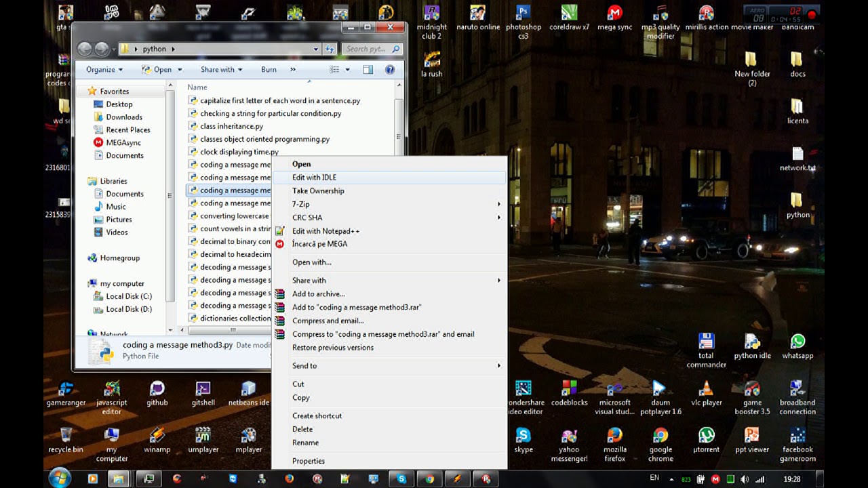The width and height of the screenshot is (868, 488).
Task: Choose Edit with IDLE from context menu
Action: pos(314,178)
